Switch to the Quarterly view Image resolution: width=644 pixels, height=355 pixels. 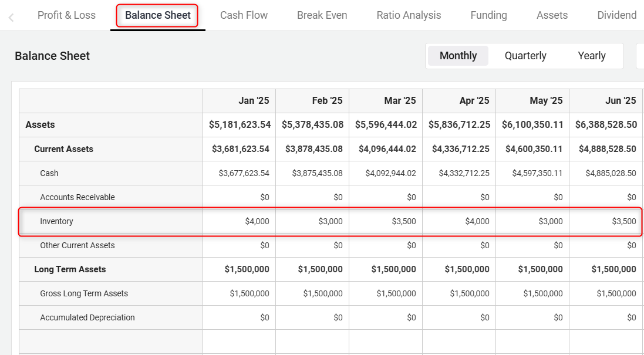tap(525, 56)
